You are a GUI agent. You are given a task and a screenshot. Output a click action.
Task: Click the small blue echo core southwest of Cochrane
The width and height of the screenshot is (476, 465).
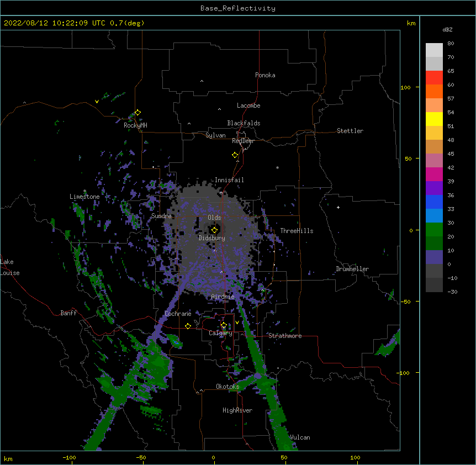pyautogui.click(x=176, y=342)
